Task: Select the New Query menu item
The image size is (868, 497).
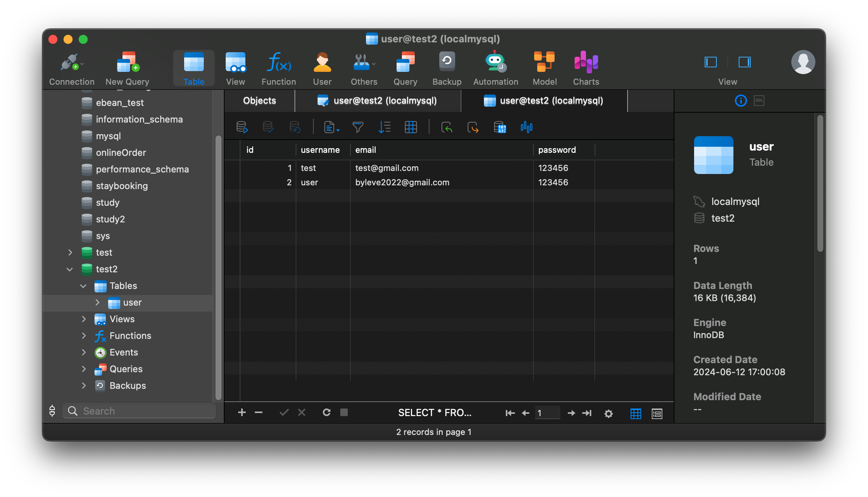Action: (127, 67)
